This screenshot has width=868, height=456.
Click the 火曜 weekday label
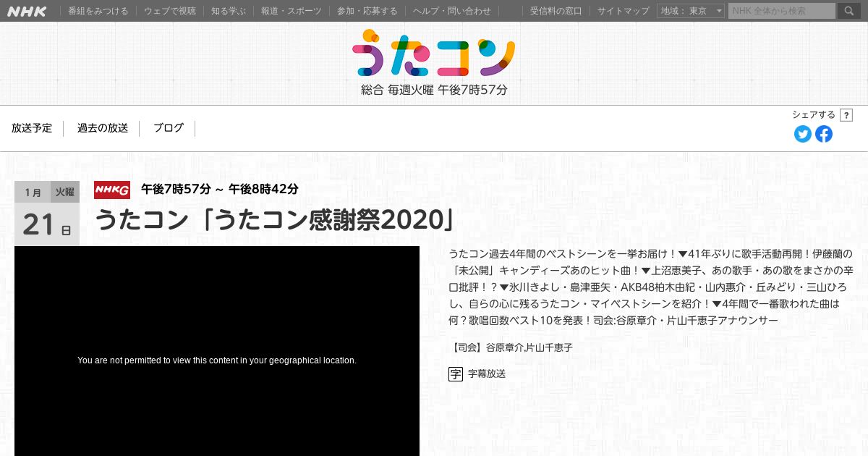pos(65,193)
